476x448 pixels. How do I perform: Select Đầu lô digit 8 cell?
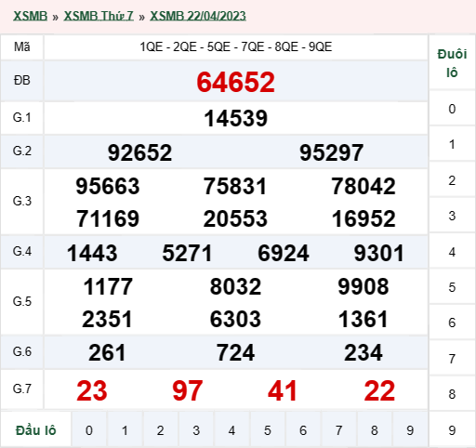pos(375,430)
